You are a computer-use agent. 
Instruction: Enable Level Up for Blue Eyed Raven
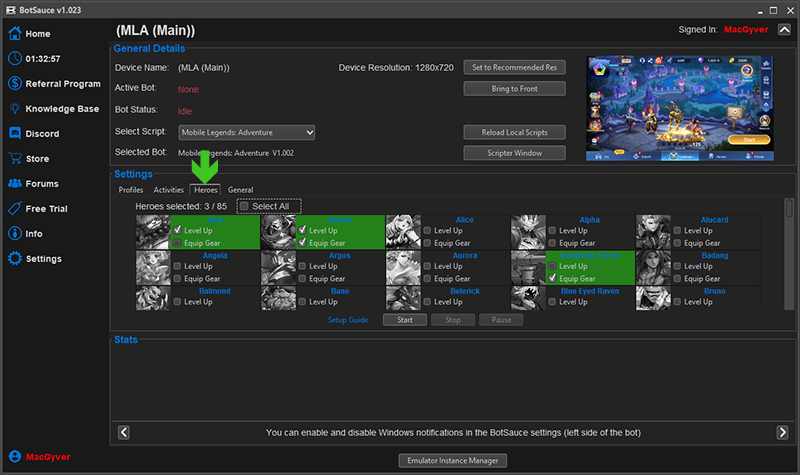tap(552, 302)
